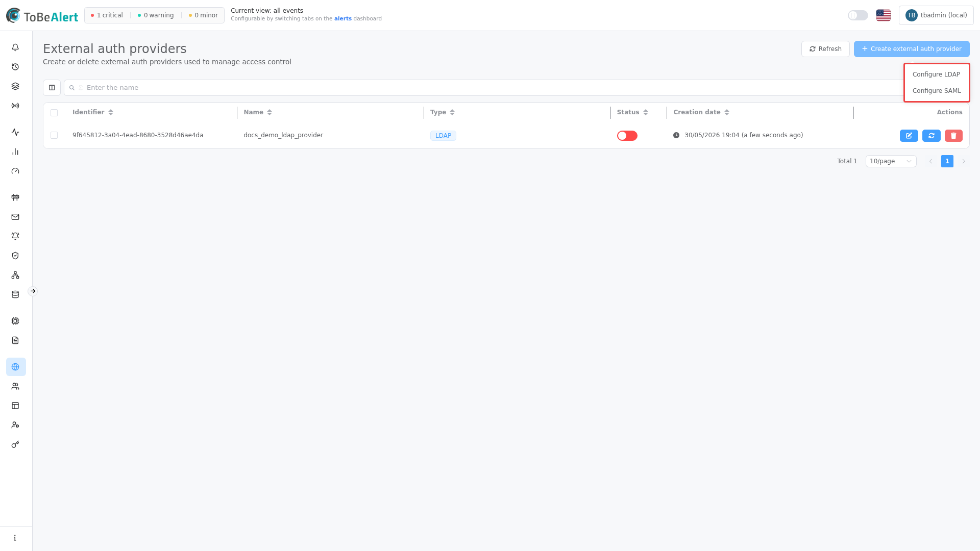Open the ringing bell icon in sidebar
Viewport: 980px width, 551px height.
(x=15, y=236)
